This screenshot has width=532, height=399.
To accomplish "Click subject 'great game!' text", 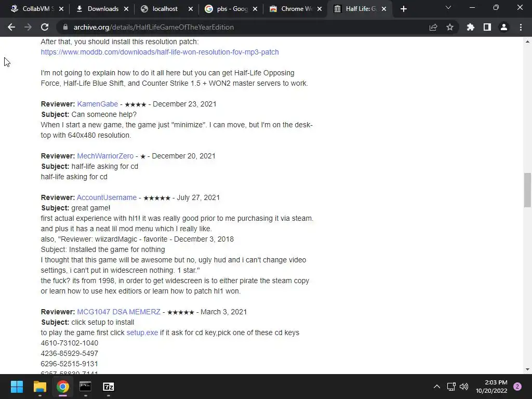I will click(x=90, y=208).
